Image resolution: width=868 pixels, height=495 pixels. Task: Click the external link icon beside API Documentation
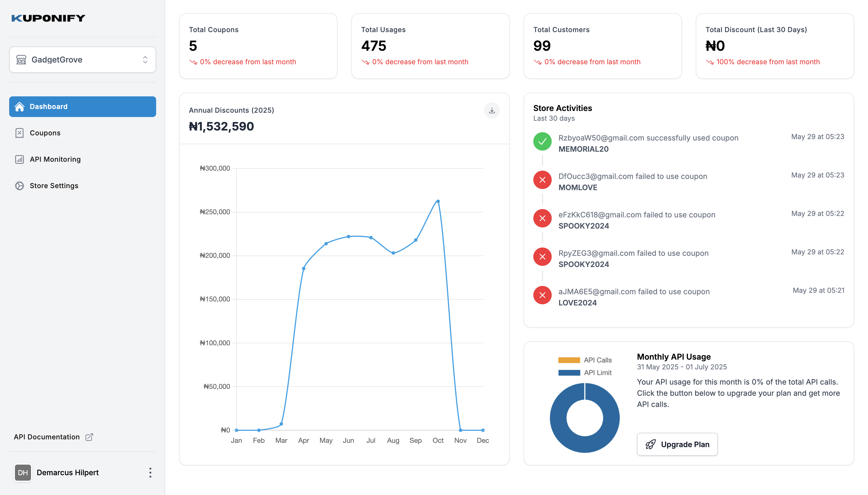(x=89, y=437)
